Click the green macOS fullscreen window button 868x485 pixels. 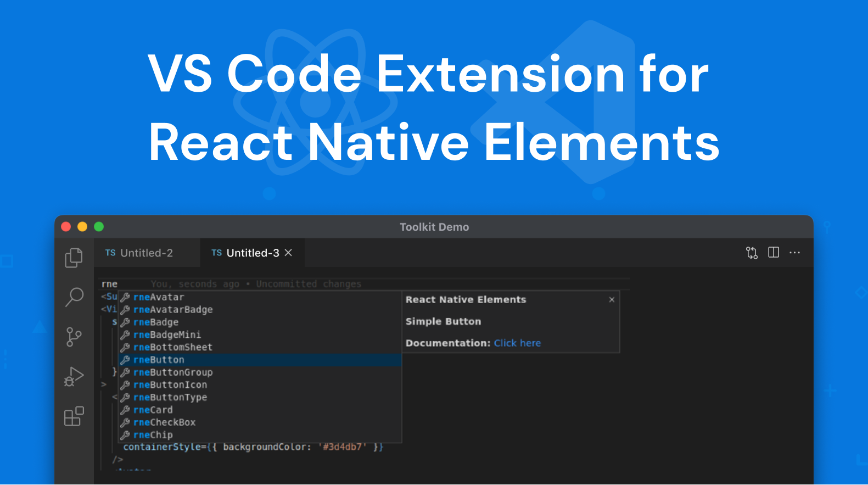[x=99, y=227]
